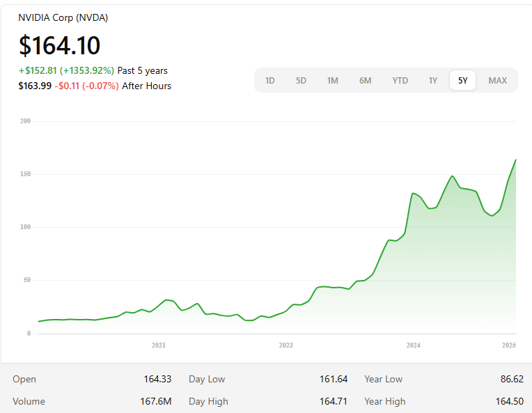Click the Year High value 164.50
Viewport: 532px width, 413px height.
509,401
